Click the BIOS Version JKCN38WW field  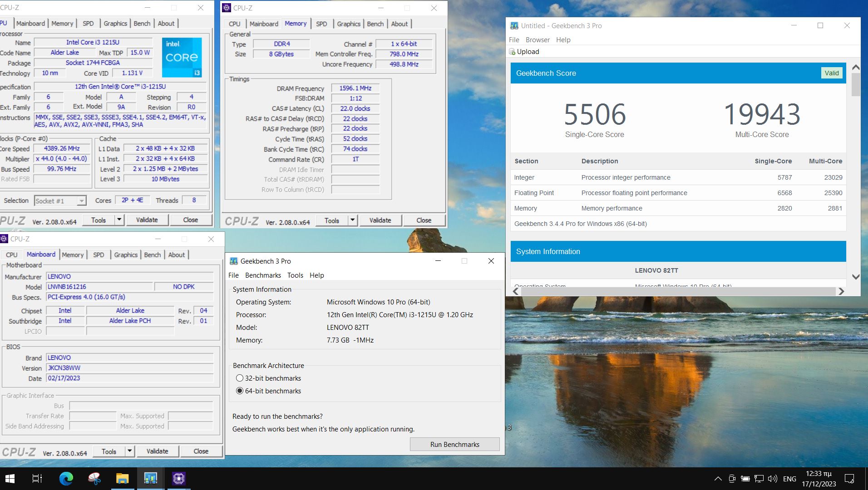coord(130,368)
